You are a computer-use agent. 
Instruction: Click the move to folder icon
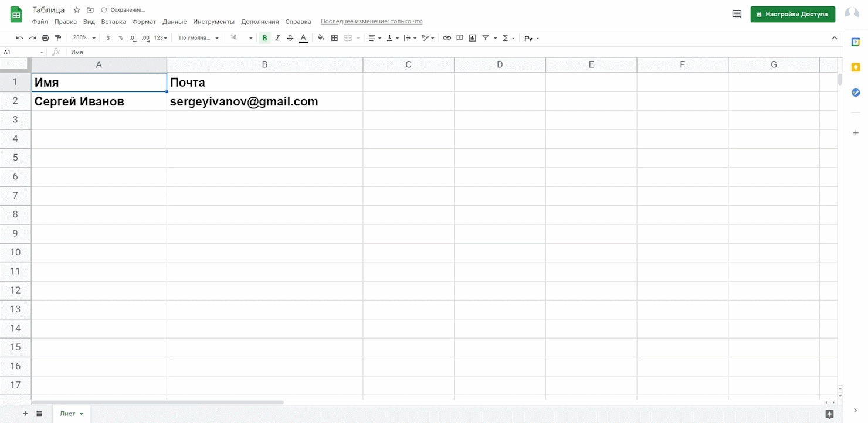90,10
